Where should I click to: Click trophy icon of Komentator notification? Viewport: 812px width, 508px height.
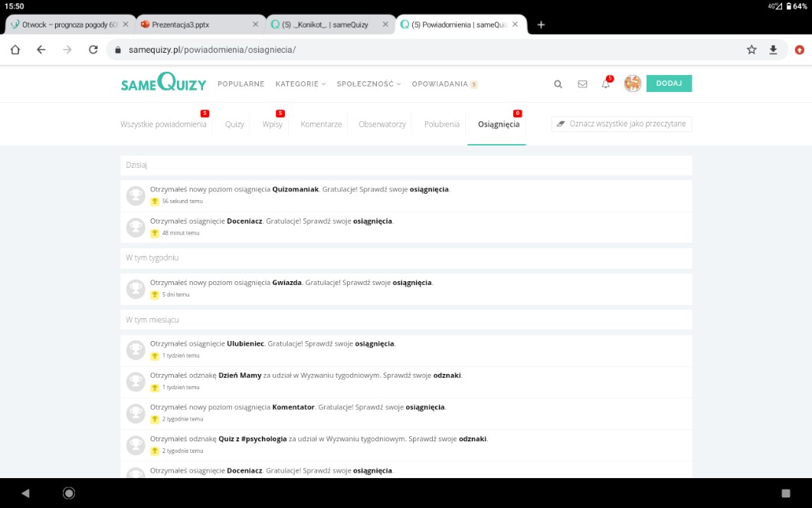click(x=136, y=413)
